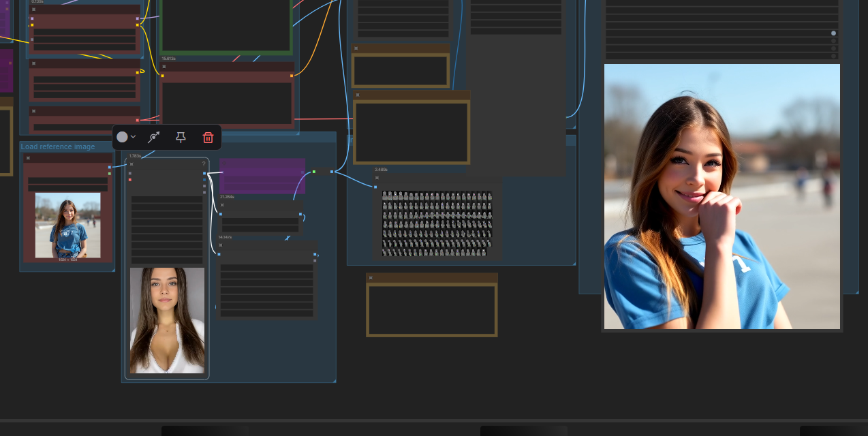Collapse the node timed 14.147s
The height and width of the screenshot is (436, 868).
[221, 245]
